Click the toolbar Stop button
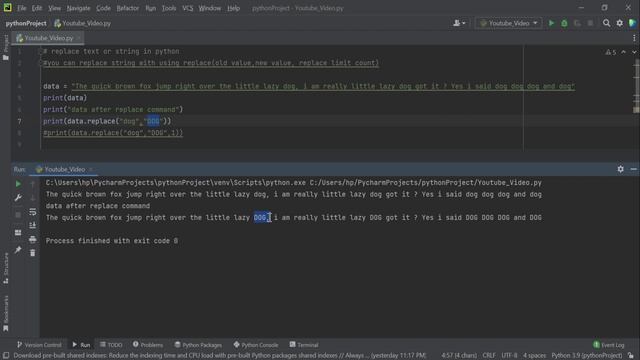640x360 pixels. (590, 23)
